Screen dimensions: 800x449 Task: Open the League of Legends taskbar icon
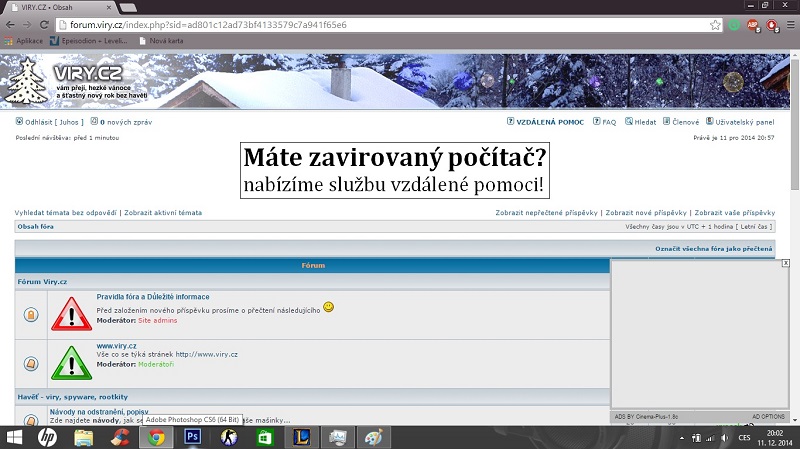tap(299, 437)
